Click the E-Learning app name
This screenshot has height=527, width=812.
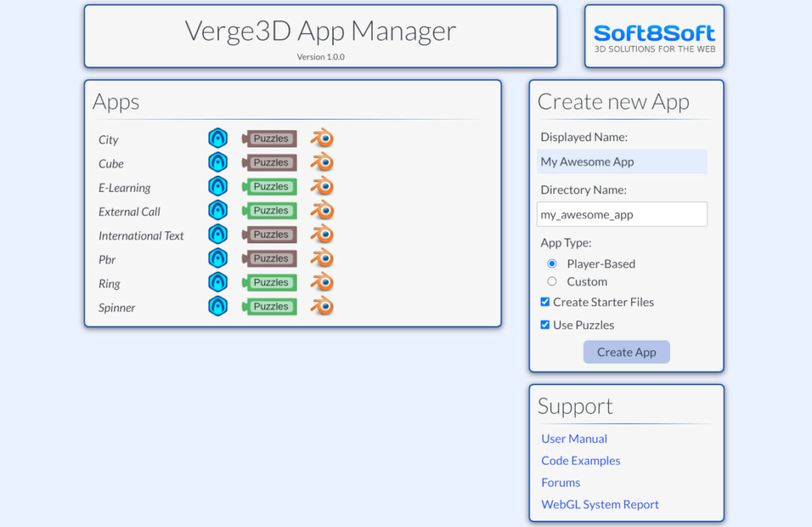124,188
